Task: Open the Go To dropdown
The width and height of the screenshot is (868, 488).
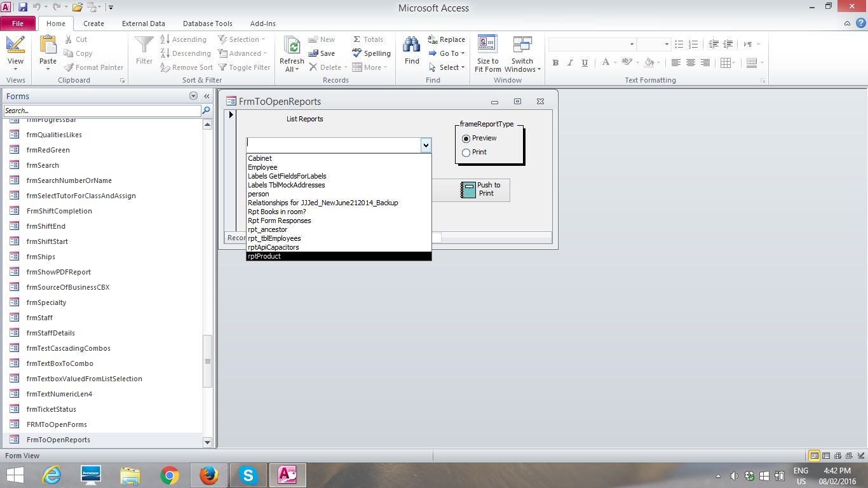Action: click(x=447, y=53)
